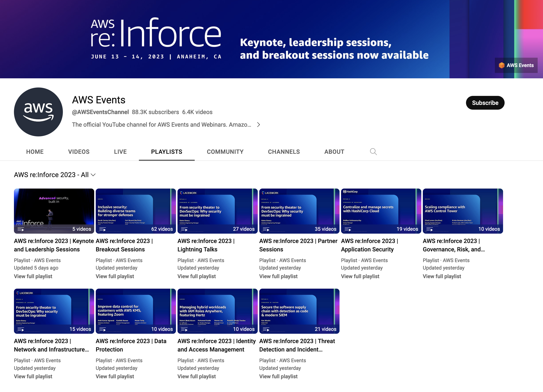Click playlist icon on Lightning Talks thumbnail

(184, 229)
